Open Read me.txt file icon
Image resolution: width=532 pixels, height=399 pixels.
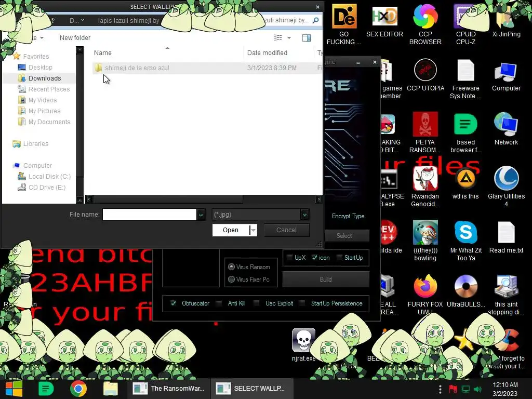click(506, 237)
